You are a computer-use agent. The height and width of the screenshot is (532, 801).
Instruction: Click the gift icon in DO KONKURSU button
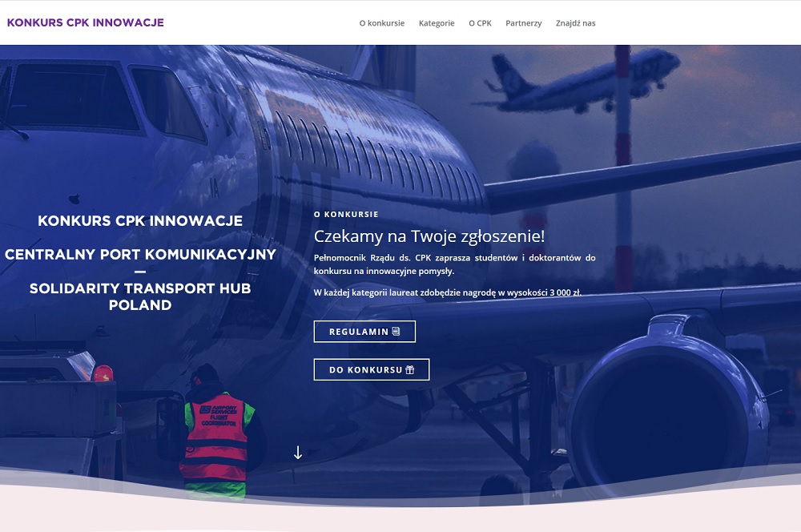[409, 369]
